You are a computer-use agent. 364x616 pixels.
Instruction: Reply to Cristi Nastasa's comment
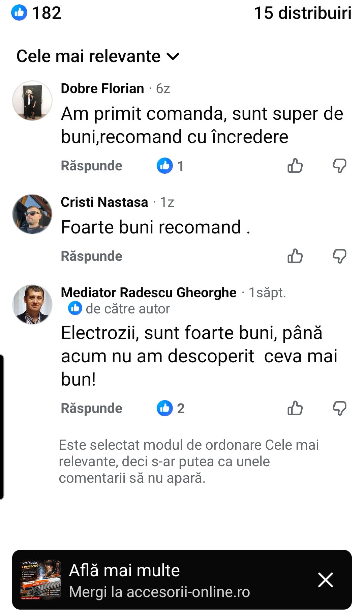(91, 256)
